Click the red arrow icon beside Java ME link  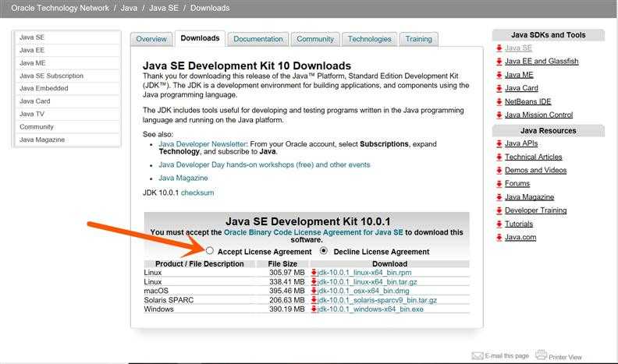point(499,75)
